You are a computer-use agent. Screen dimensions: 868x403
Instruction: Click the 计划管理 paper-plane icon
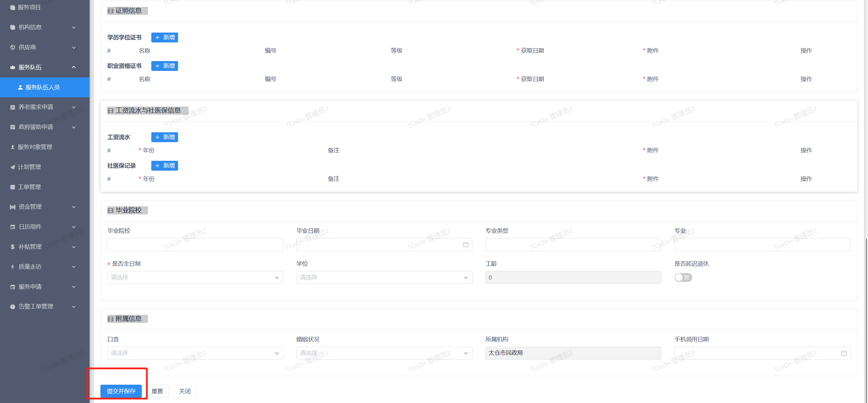[x=13, y=167]
